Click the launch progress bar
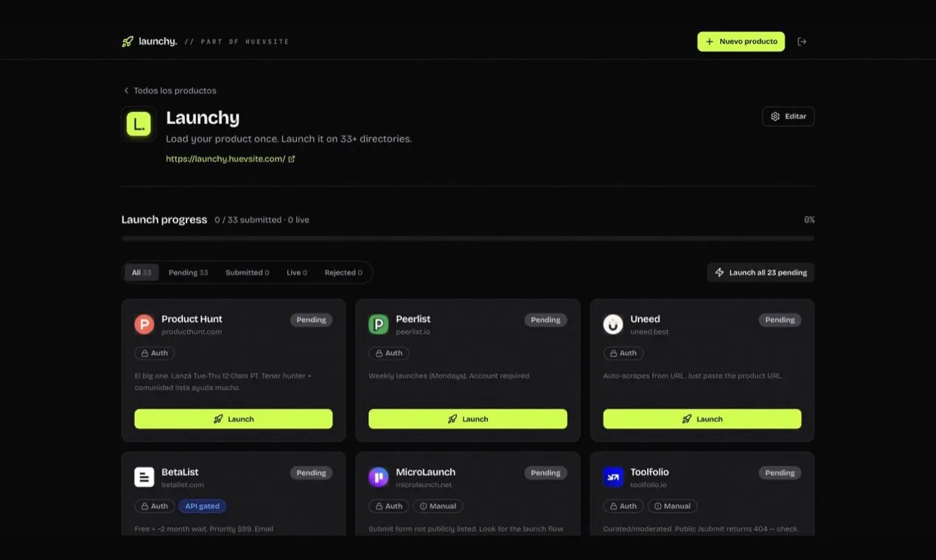Screen dimensions: 936x560 tap(468, 239)
